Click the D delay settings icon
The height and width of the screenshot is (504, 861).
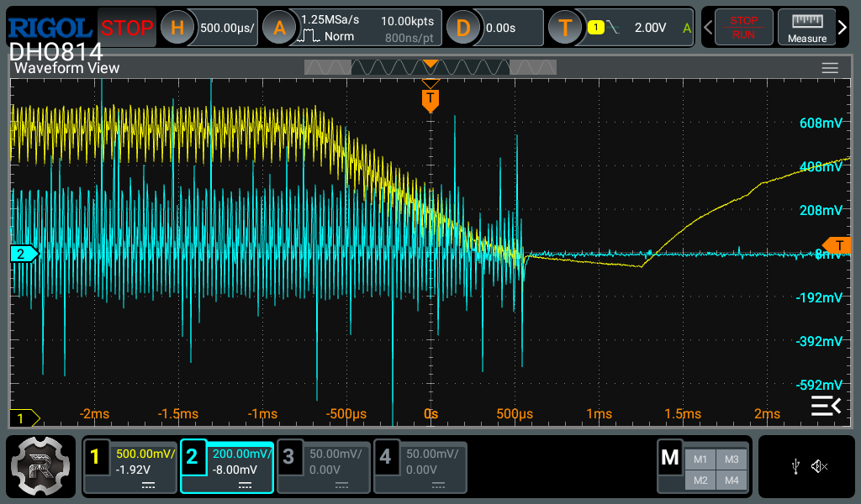point(462,28)
